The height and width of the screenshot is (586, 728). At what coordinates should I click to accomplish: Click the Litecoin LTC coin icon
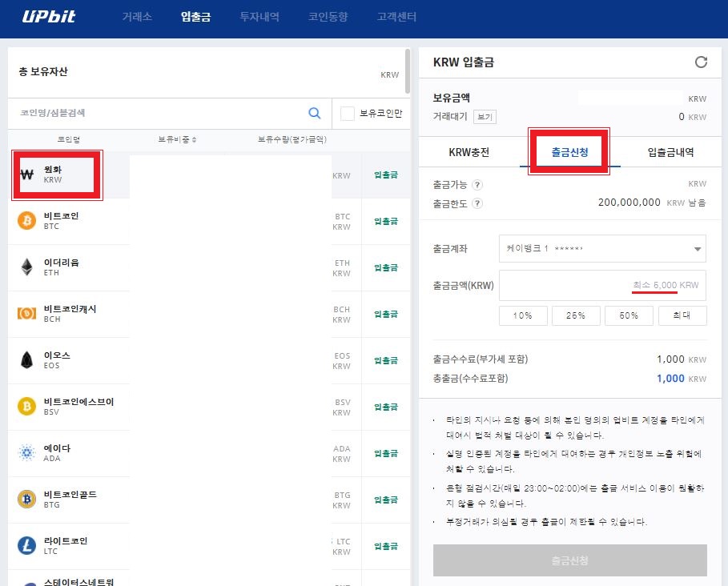tap(27, 545)
